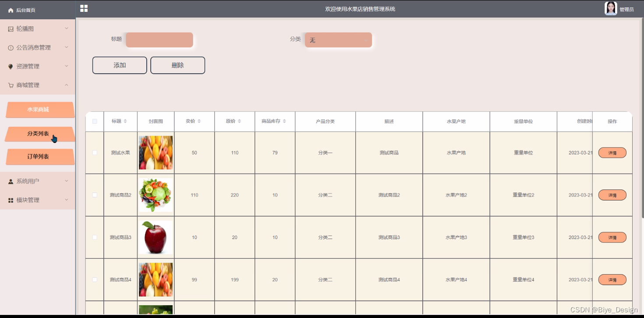Click the stock value 79 cell
The image size is (644, 318).
coord(275,153)
